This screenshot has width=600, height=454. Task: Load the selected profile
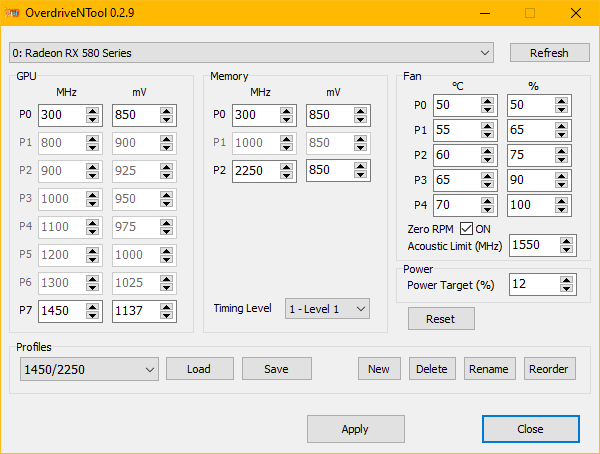(200, 369)
